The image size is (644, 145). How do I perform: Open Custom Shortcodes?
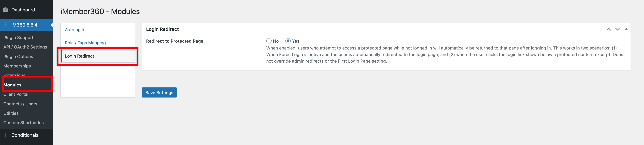point(24,123)
